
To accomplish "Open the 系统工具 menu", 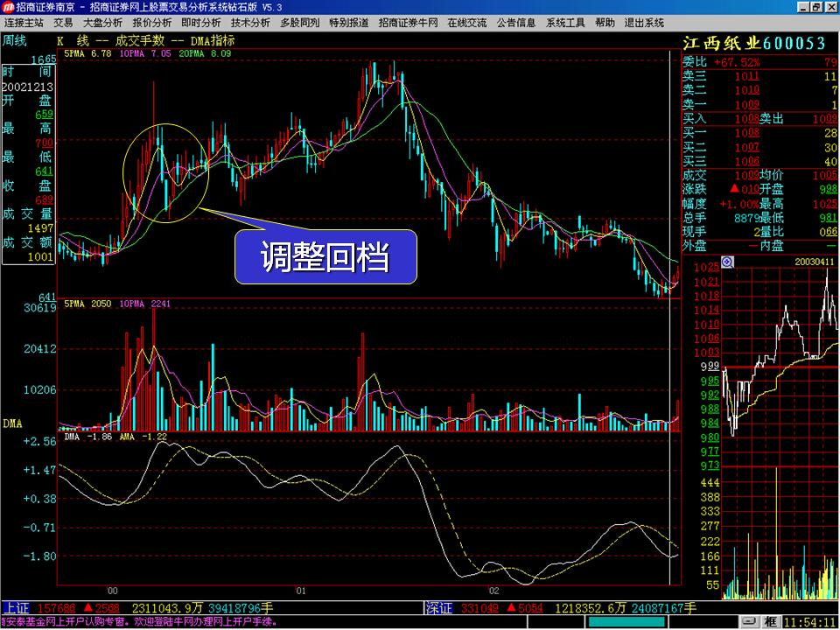I will point(566,23).
